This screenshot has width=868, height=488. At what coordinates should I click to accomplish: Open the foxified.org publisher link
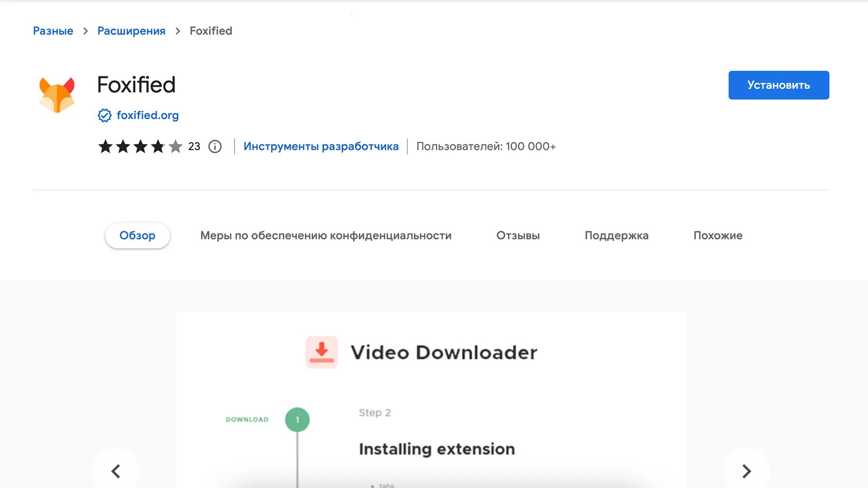coord(147,115)
